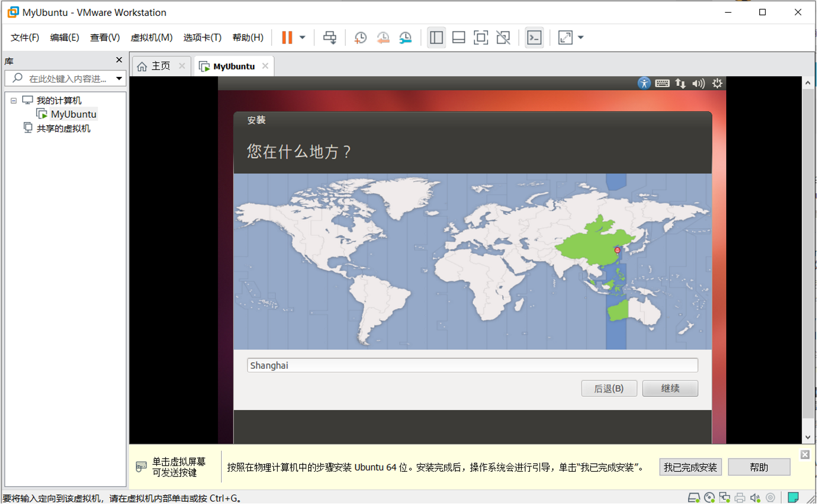Viewport: 817px width, 504px height.
Task: Pause the virtual machine with the orange button
Action: pos(287,38)
